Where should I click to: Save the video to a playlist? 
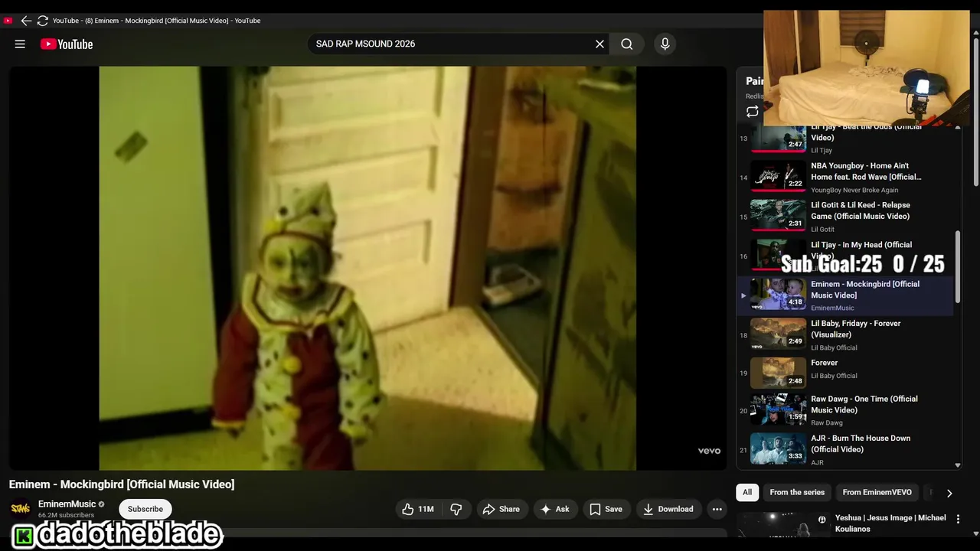tap(606, 509)
